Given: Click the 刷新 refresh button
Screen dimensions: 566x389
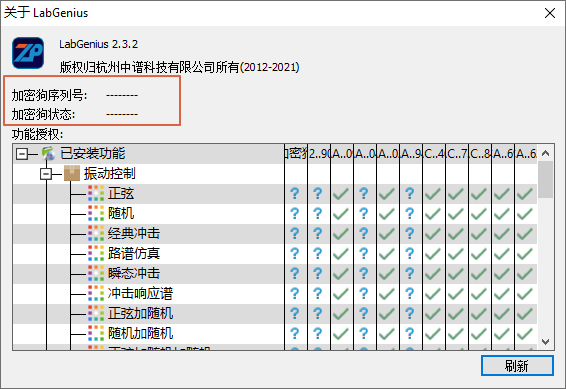Looking at the screenshot, I should [x=517, y=366].
